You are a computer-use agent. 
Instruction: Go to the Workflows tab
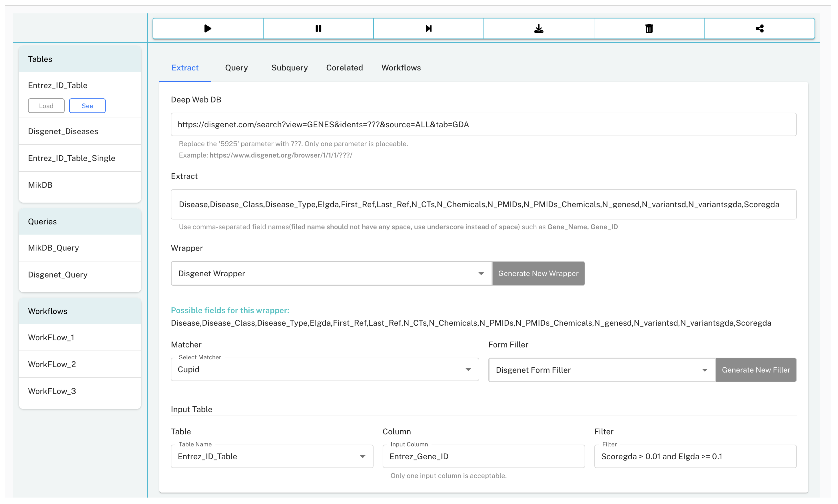coord(401,68)
